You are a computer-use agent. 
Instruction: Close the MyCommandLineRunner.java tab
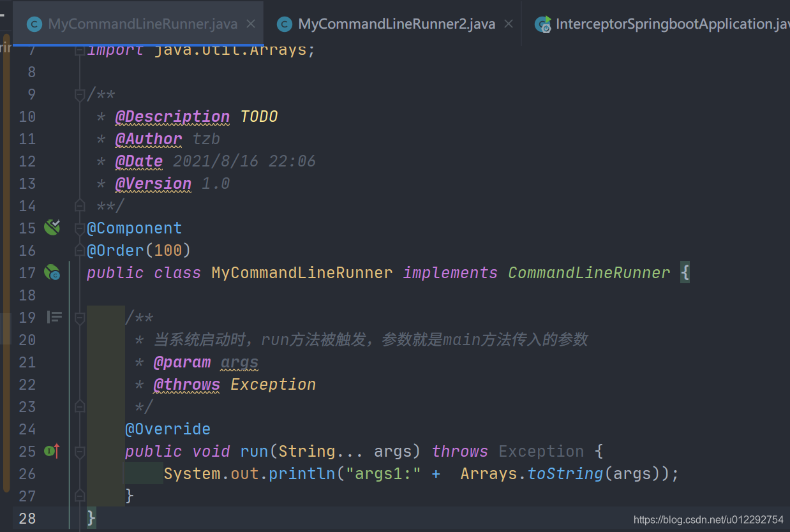(x=251, y=24)
